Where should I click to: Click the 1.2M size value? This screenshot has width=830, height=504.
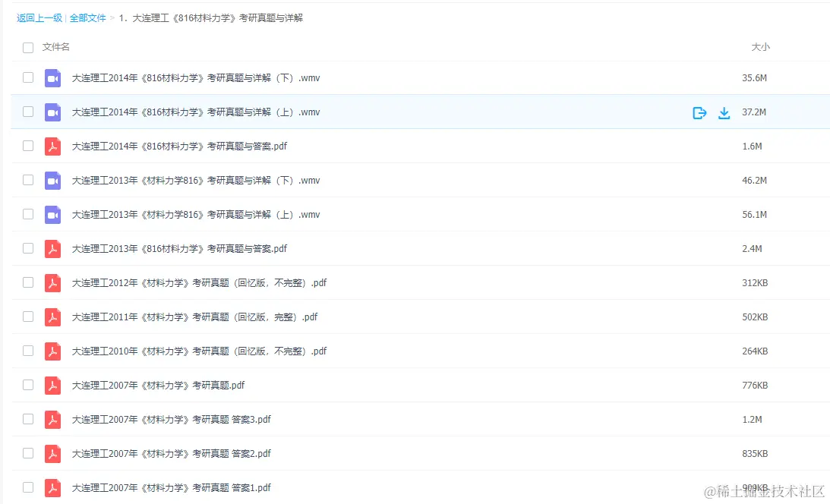pos(753,420)
